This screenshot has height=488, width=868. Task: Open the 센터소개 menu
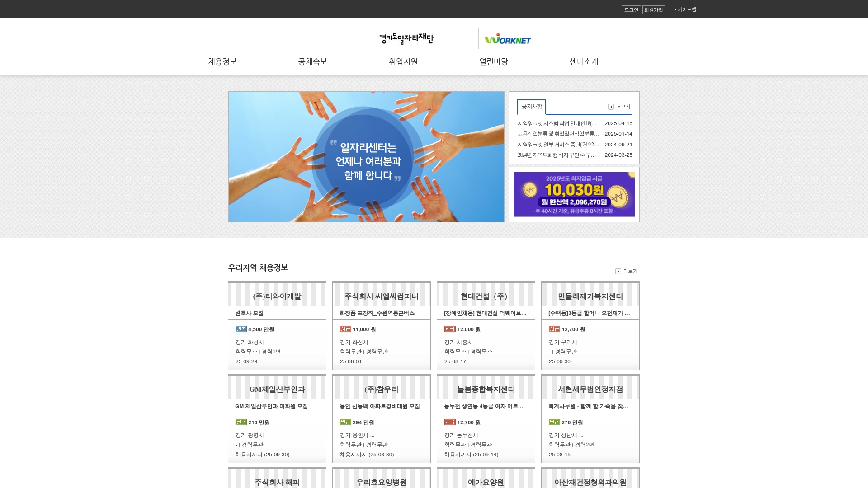click(x=584, y=61)
